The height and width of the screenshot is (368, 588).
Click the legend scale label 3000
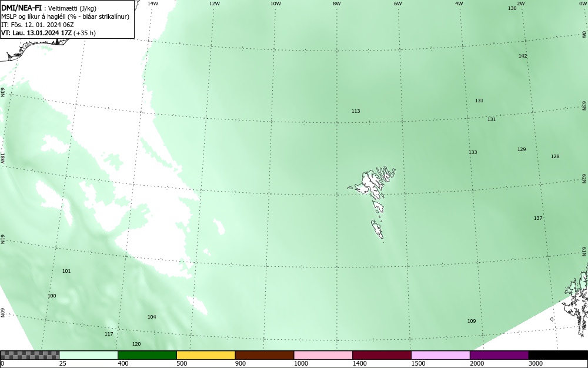(x=536, y=363)
